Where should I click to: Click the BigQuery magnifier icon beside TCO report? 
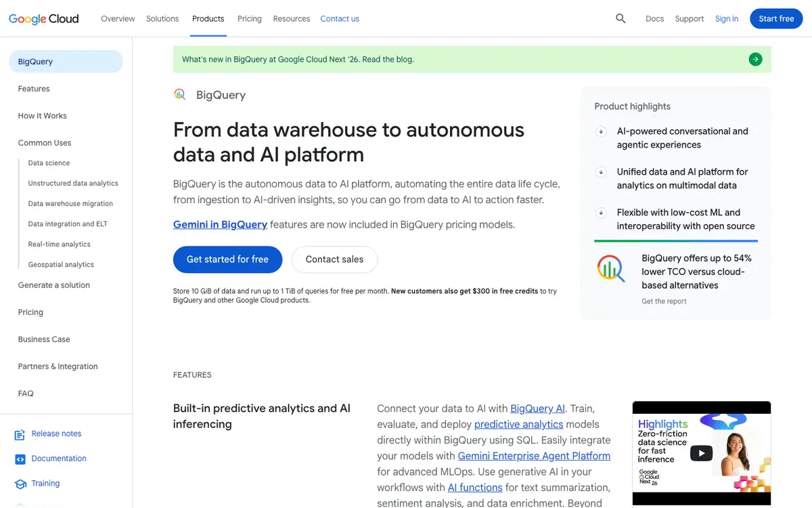click(x=611, y=268)
